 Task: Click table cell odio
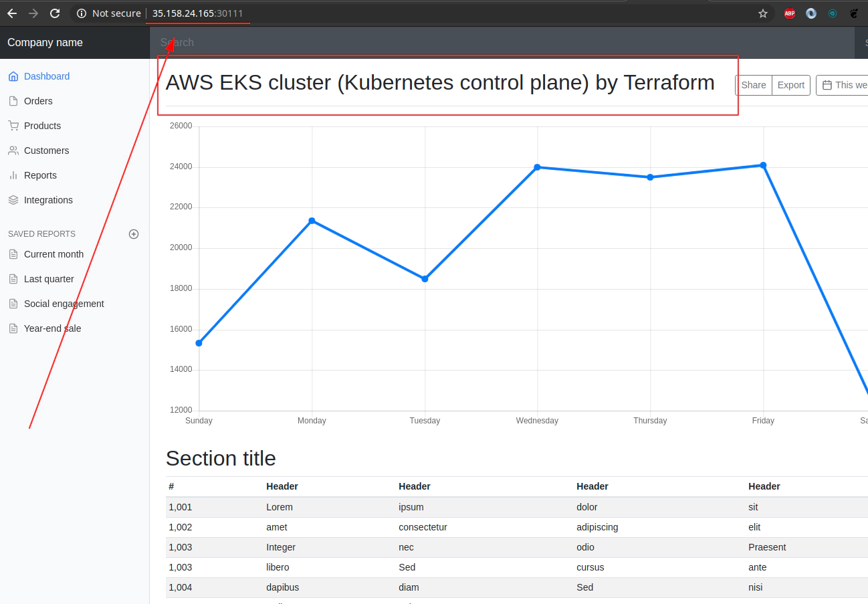point(586,547)
